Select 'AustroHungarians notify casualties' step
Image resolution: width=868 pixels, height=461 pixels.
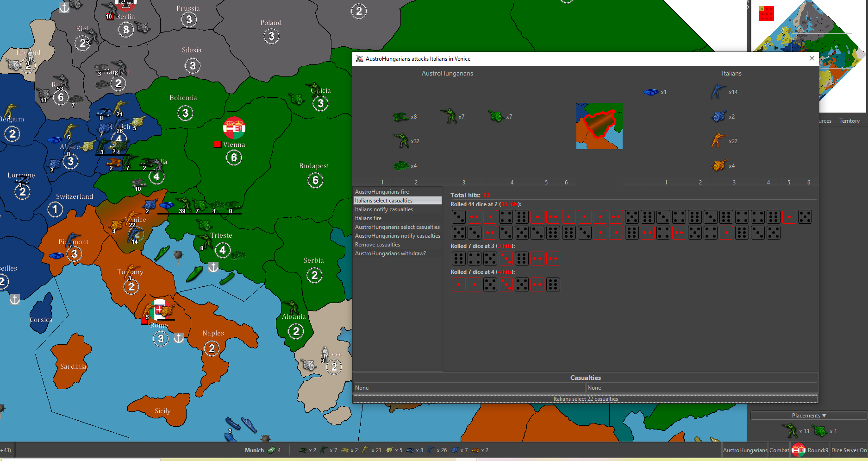[398, 236]
